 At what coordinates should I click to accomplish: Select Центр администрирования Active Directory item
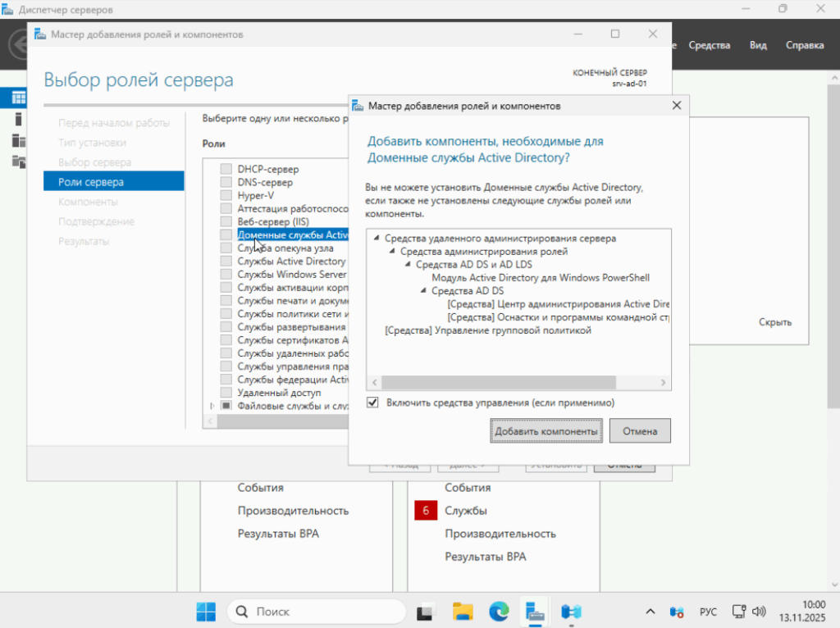coord(558,303)
